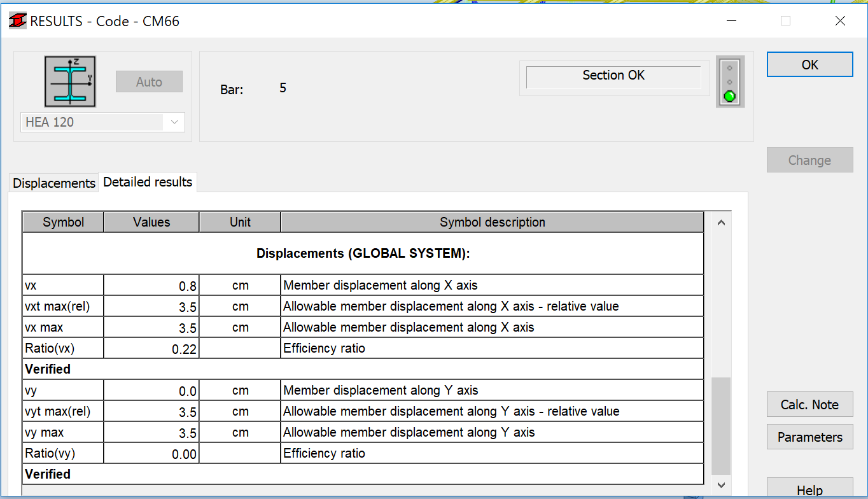Click the Section OK status field
This screenshot has width=868, height=499.
tap(613, 76)
